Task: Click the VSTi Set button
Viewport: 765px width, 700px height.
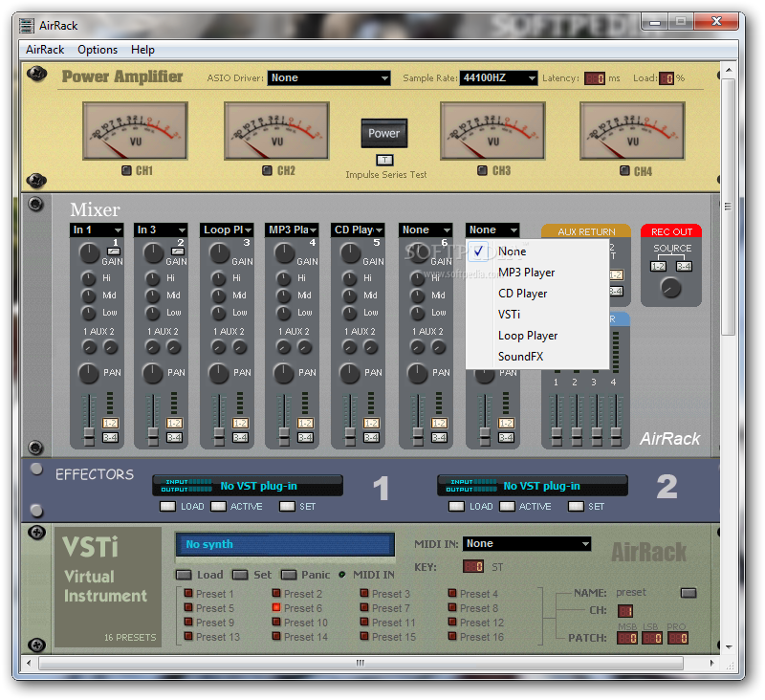Action: click(240, 575)
